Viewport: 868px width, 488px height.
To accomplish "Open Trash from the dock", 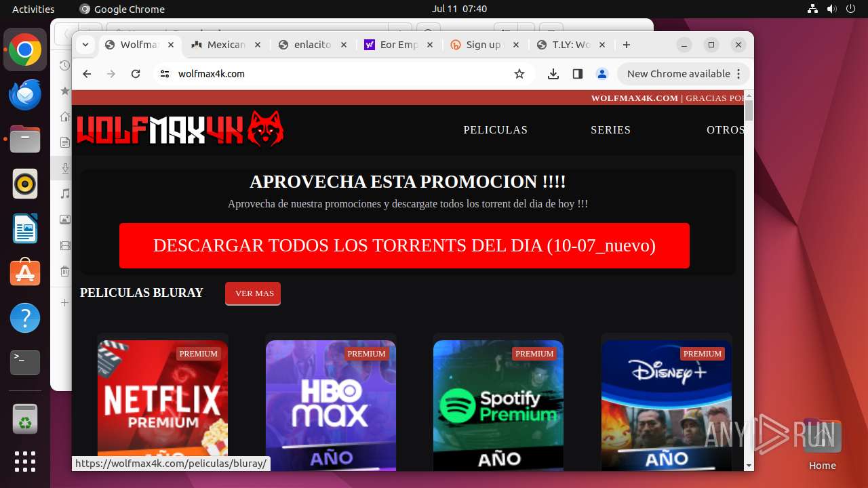I will click(25, 419).
